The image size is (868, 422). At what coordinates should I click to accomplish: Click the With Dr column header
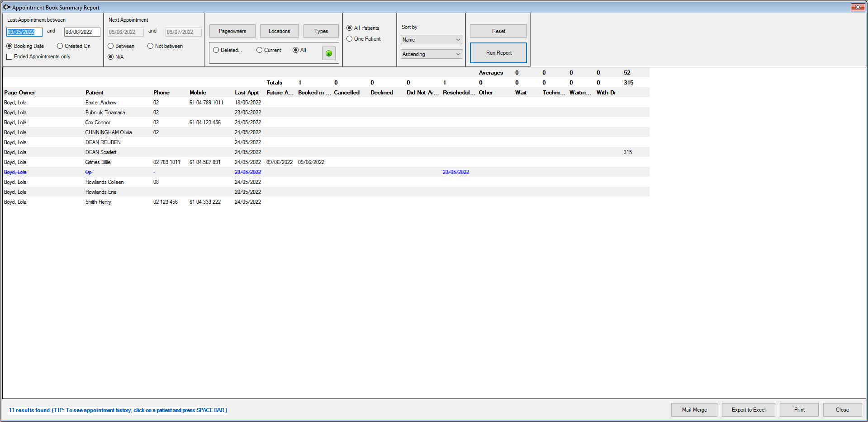tap(606, 93)
